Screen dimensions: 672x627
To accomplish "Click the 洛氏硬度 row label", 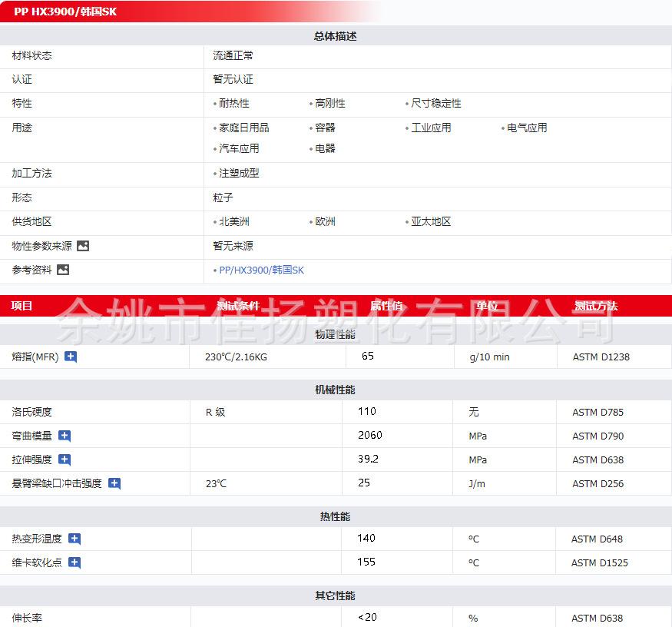I will point(31,412).
